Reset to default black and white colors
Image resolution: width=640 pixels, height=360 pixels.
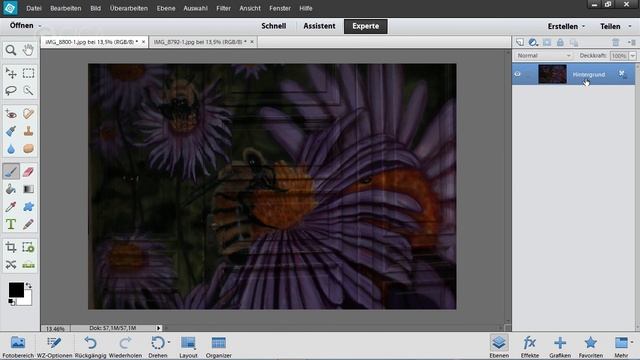pyautogui.click(x=11, y=302)
